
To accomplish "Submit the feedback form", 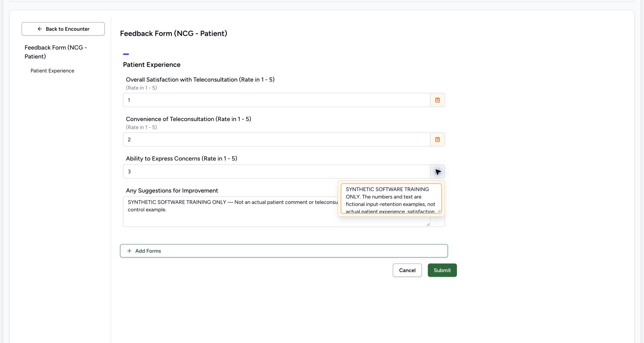I will tap(442, 270).
